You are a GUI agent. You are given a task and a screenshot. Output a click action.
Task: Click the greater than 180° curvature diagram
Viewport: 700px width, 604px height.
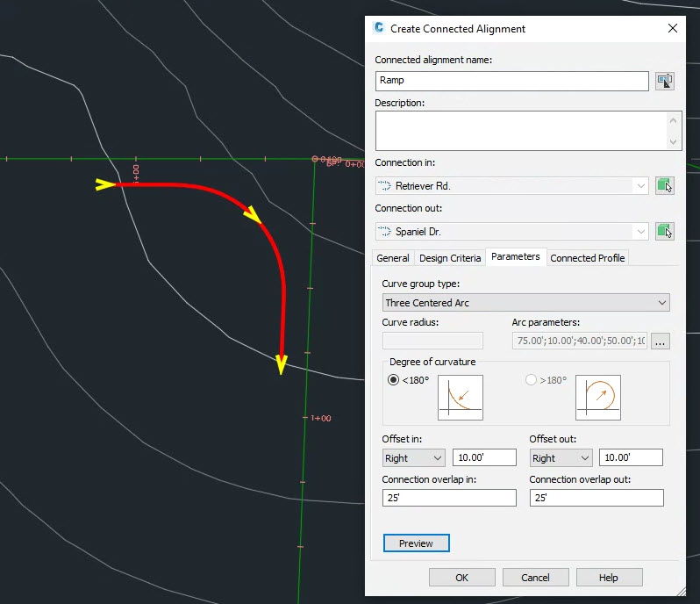point(597,398)
